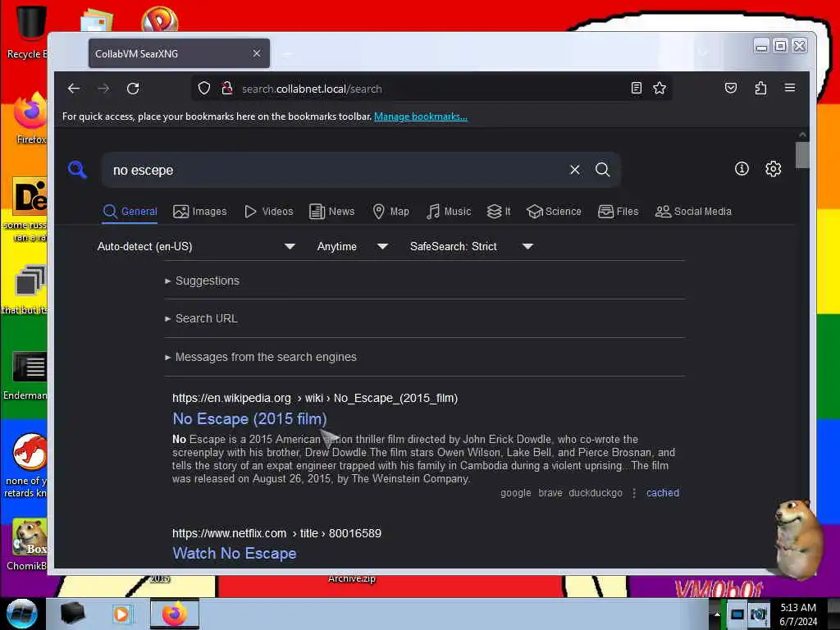Switch to the Science category
This screenshot has height=630, width=840.
click(554, 212)
